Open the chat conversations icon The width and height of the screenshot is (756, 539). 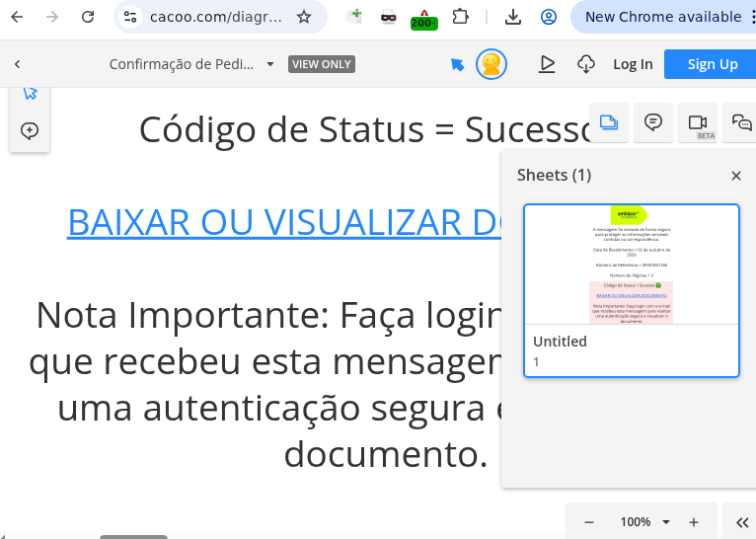coord(740,122)
